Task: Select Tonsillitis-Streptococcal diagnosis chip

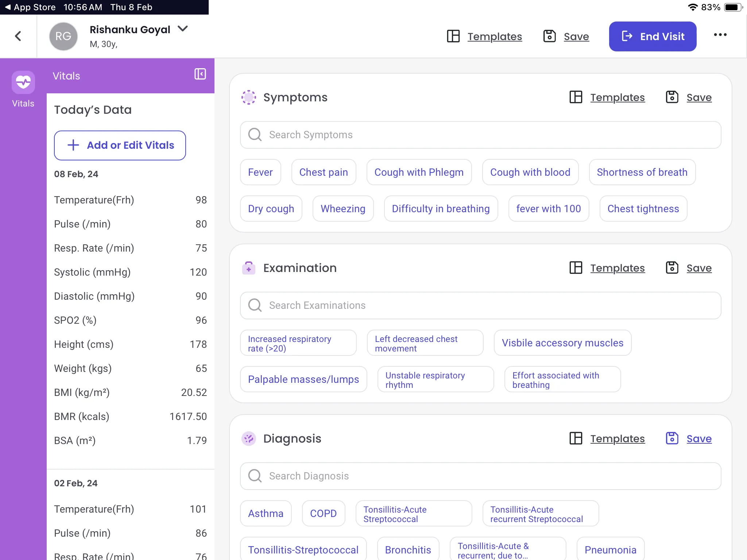Action: [x=303, y=549]
